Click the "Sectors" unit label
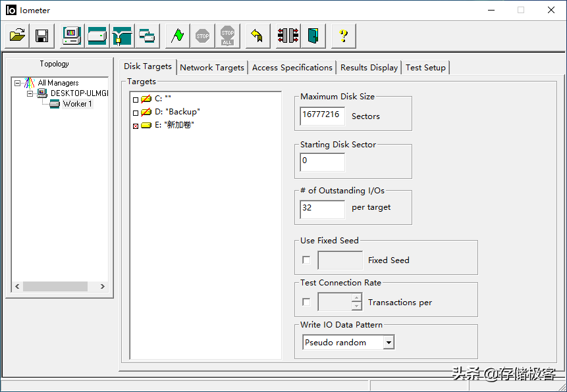567x392 pixels. pos(365,116)
